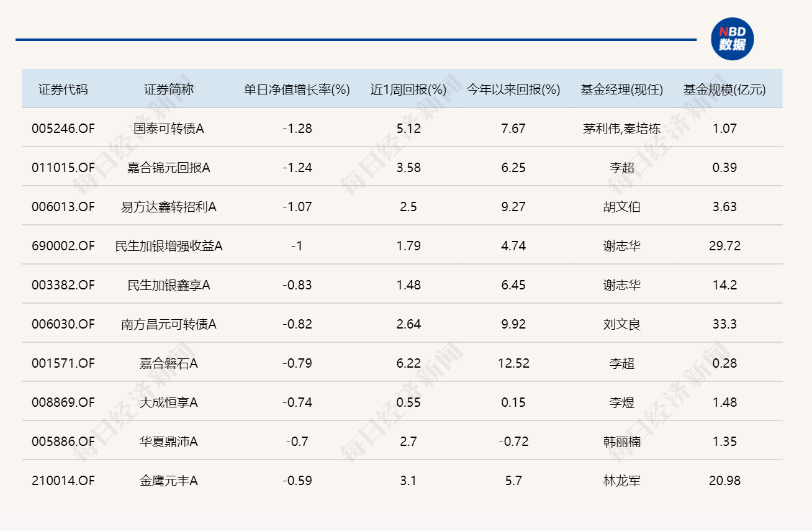Click fund code 210014.OF
This screenshot has height=531, width=812.
coord(64,481)
